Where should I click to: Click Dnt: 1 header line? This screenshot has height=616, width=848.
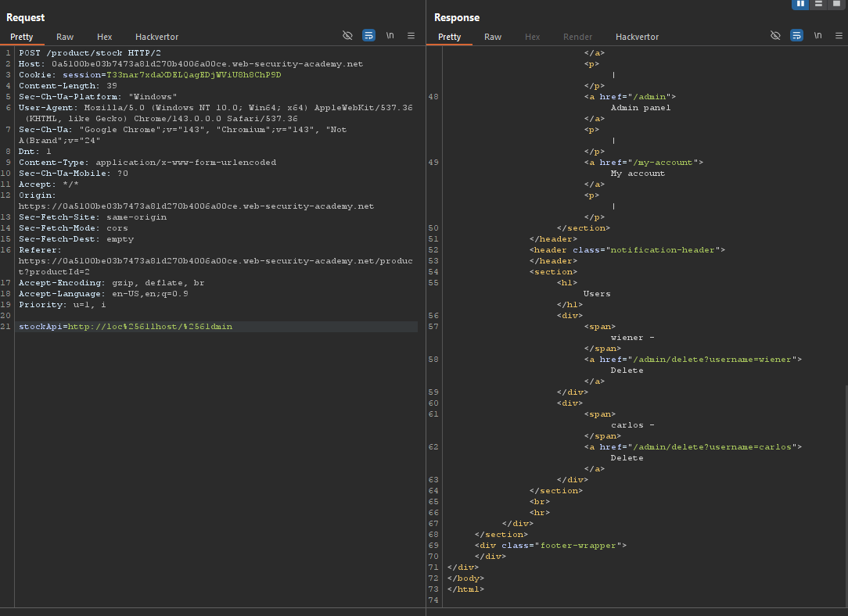click(35, 152)
